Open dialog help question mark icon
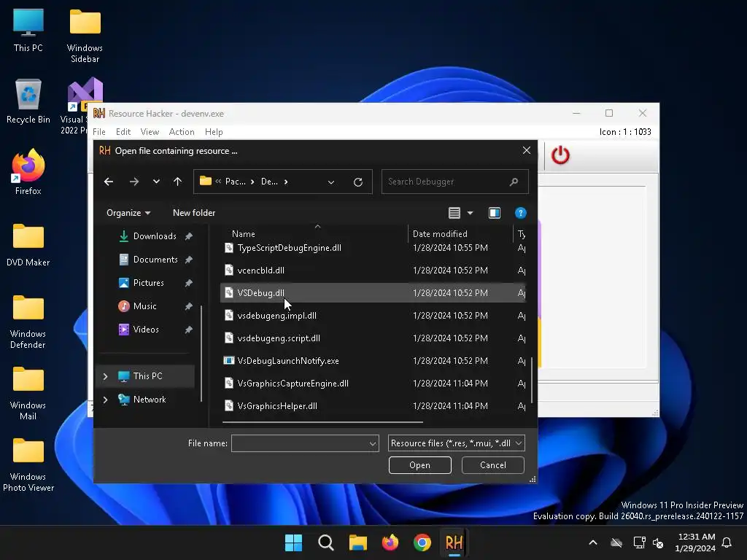 [521, 213]
